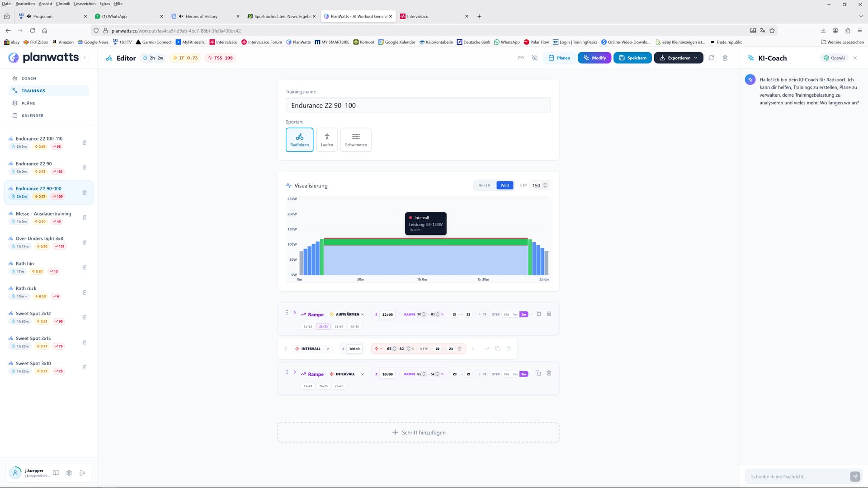868x488 pixels.
Task: Click the Speichern button
Action: click(x=632, y=58)
